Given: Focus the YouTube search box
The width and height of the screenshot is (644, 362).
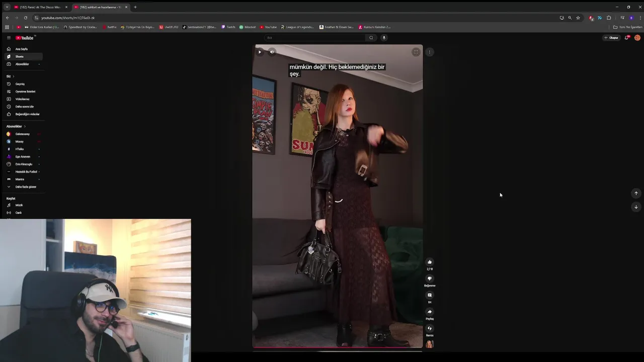Looking at the screenshot, I should [314, 38].
